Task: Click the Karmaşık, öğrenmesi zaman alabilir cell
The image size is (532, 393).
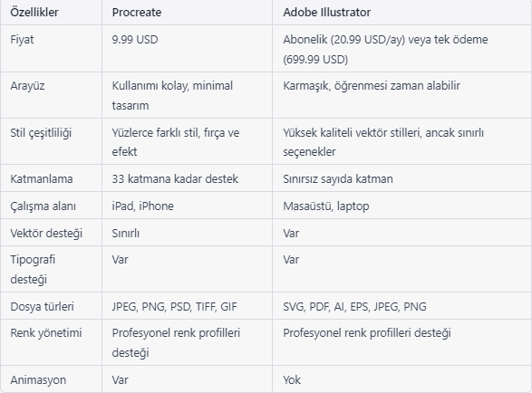Action: tap(372, 86)
